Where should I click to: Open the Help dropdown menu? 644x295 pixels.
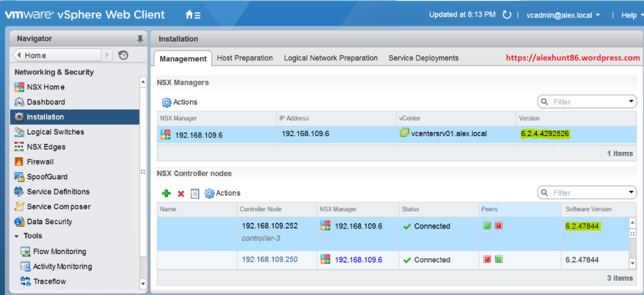632,15
